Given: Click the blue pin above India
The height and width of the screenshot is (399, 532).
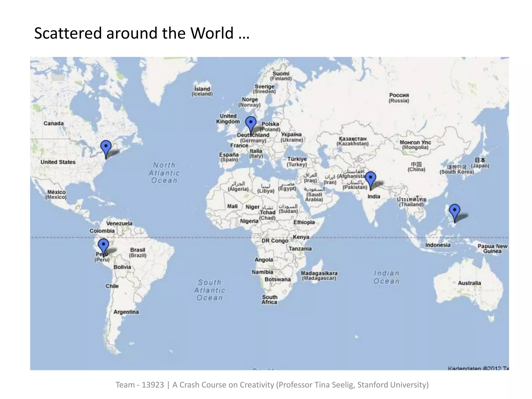Looking at the screenshot, I should pyautogui.click(x=370, y=179).
